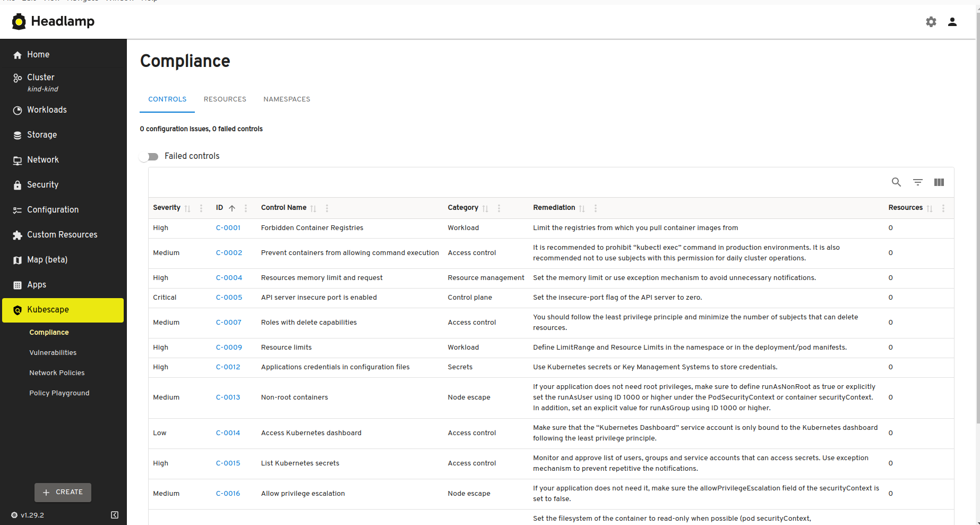Image resolution: width=980 pixels, height=525 pixels.
Task: Click the 'Critical' severity cell
Action: tap(165, 298)
